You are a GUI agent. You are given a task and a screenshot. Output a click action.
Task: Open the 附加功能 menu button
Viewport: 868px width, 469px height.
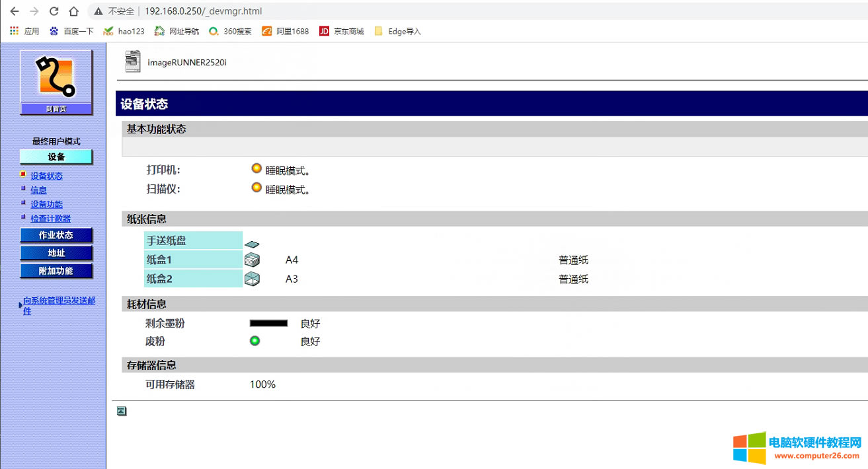tap(56, 271)
